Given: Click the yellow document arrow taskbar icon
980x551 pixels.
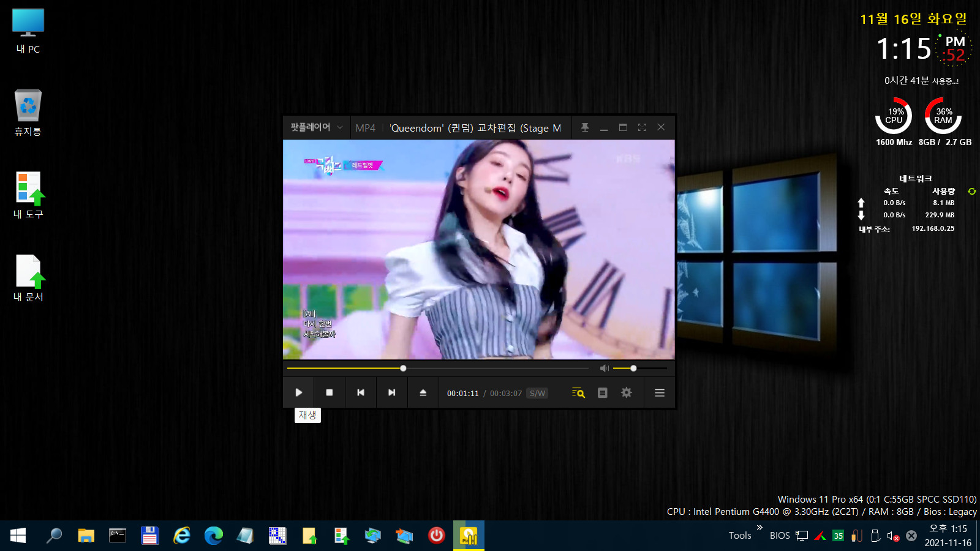Looking at the screenshot, I should click(x=309, y=536).
